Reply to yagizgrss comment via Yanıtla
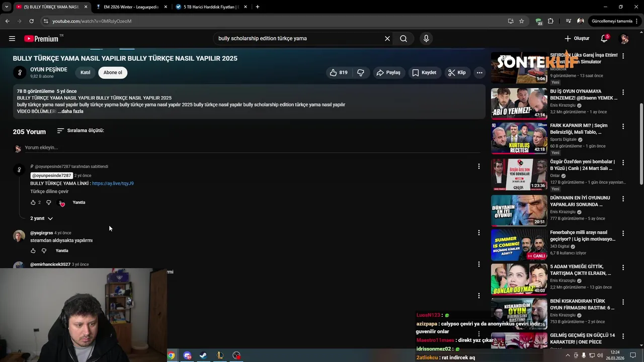Image resolution: width=644 pixels, height=362 pixels. (x=62, y=250)
